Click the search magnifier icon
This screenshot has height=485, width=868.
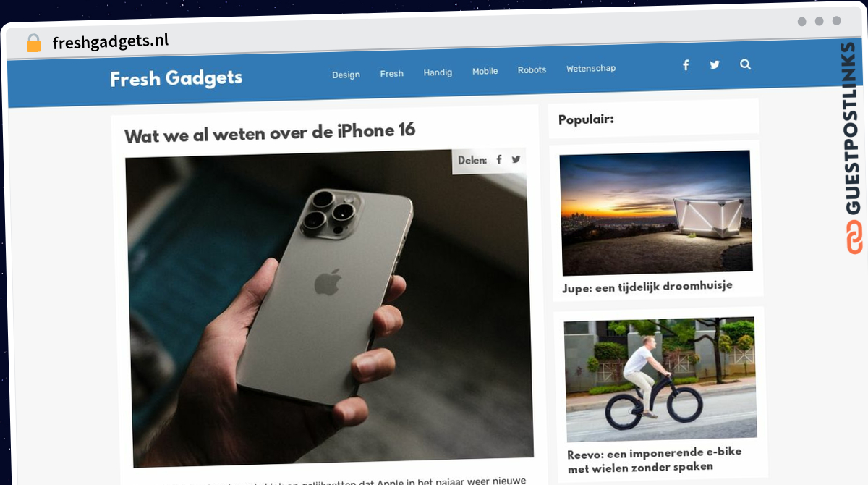pos(745,64)
